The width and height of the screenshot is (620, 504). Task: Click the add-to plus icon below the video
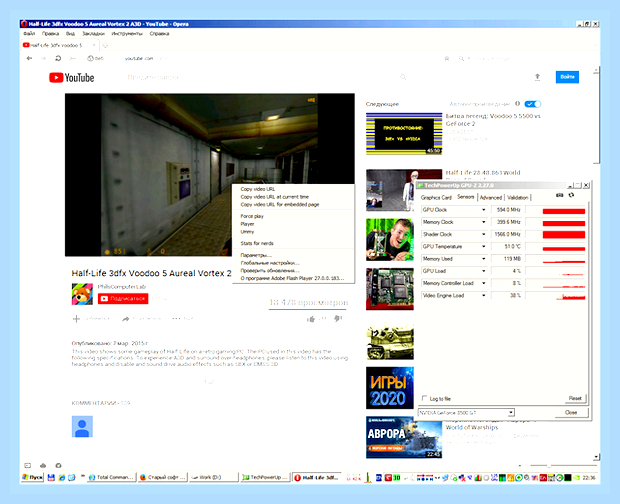point(76,319)
